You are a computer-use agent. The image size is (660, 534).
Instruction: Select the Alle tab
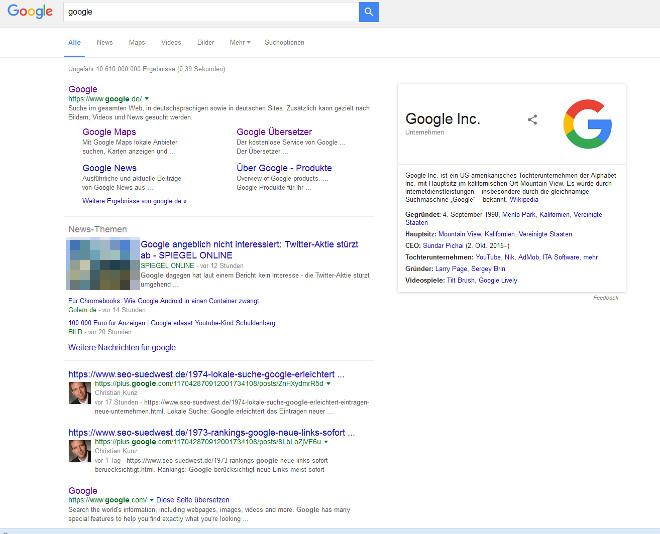(75, 43)
